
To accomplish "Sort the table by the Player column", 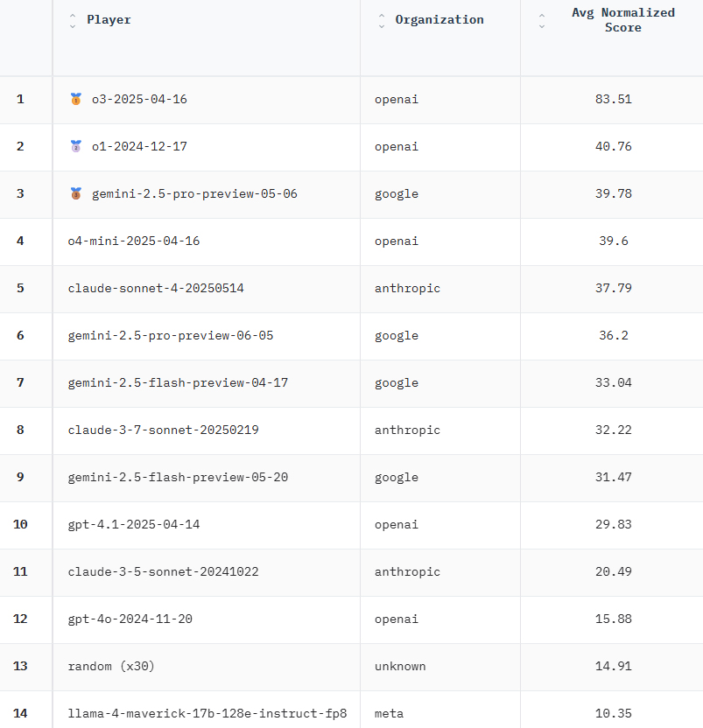I will 73,21.
